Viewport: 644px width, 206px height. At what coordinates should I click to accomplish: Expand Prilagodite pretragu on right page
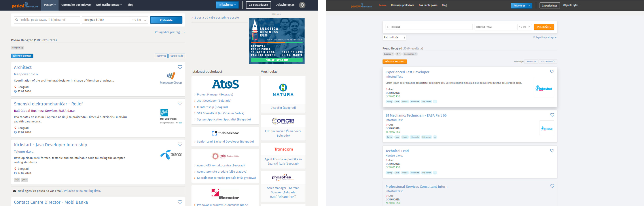coord(545,38)
